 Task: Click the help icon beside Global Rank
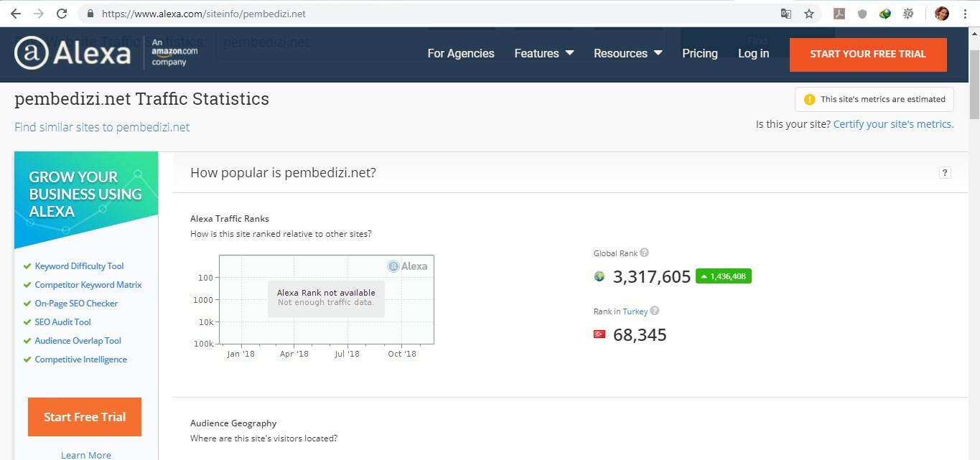click(645, 253)
